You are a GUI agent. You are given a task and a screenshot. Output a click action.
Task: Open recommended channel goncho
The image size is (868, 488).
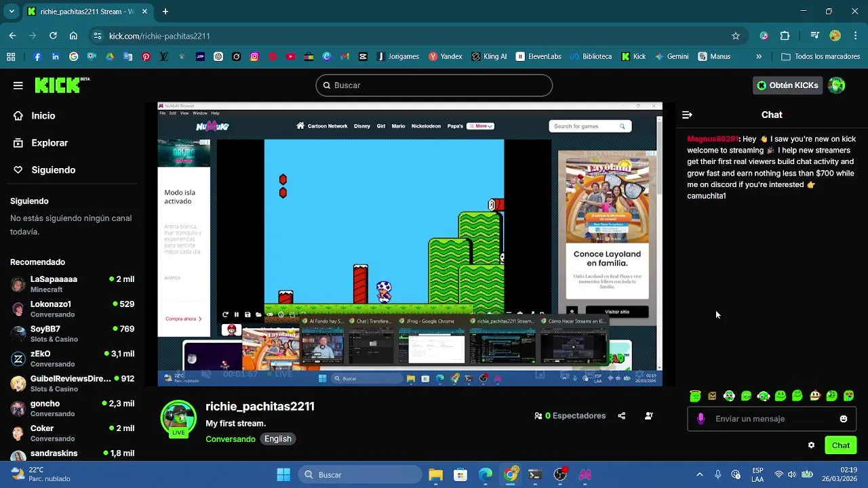73,409
